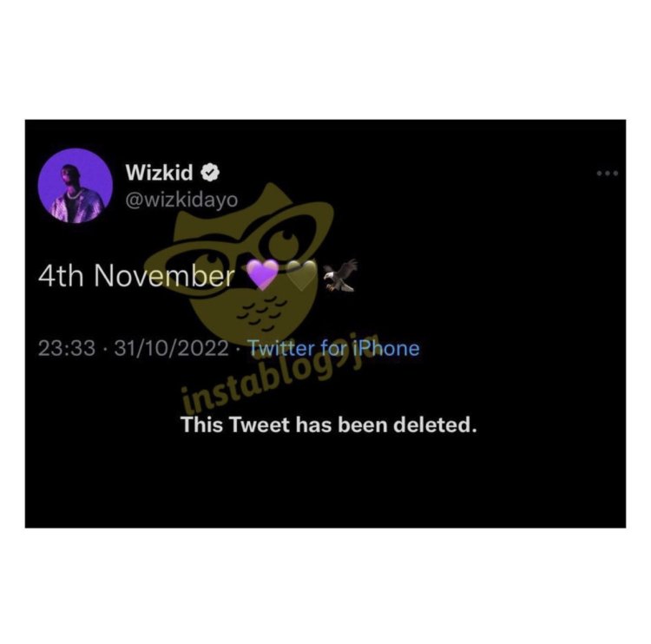Screen dimensions: 651x644
Task: Open the 'Twitter for iPhone' source link
Action: tap(334, 348)
